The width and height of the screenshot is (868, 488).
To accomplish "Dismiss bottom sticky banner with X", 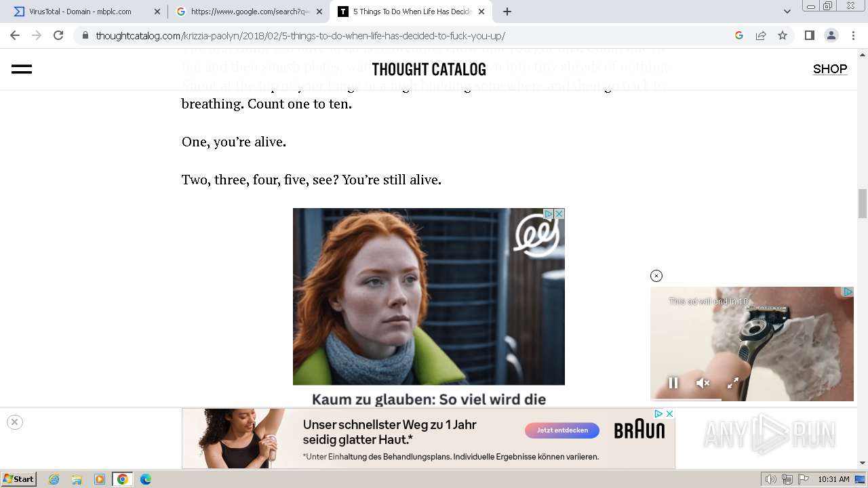I will pyautogui.click(x=14, y=422).
